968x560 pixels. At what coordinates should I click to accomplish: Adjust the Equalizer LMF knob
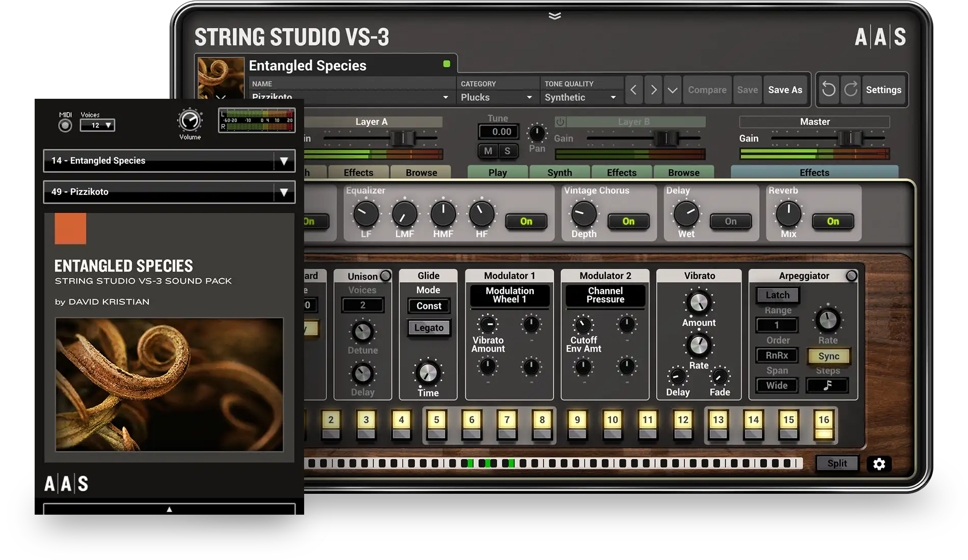click(405, 214)
